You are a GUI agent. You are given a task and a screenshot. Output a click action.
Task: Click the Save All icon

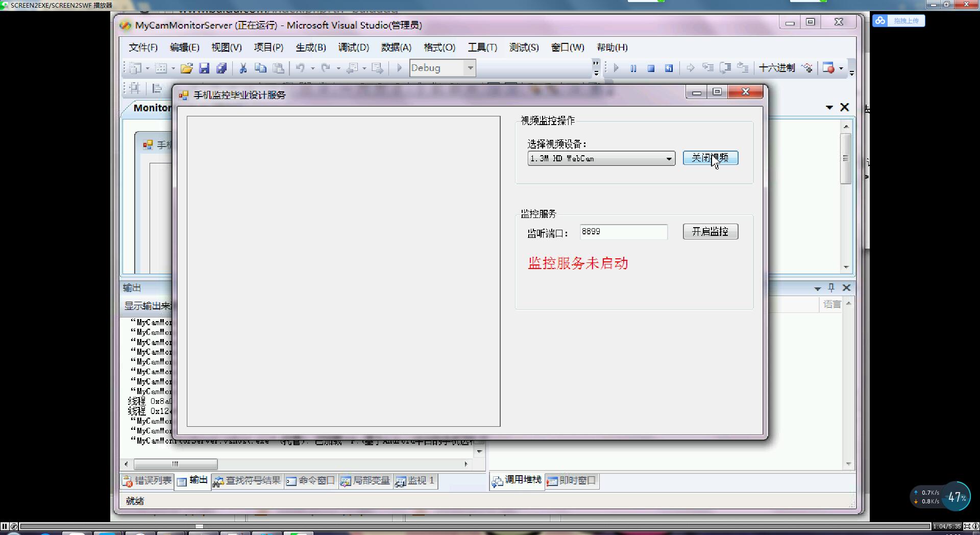(222, 68)
